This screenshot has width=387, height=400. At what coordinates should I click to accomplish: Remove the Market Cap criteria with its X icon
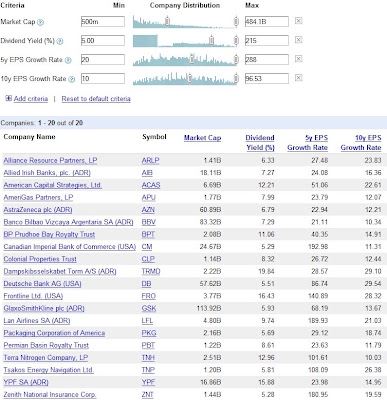299,21
